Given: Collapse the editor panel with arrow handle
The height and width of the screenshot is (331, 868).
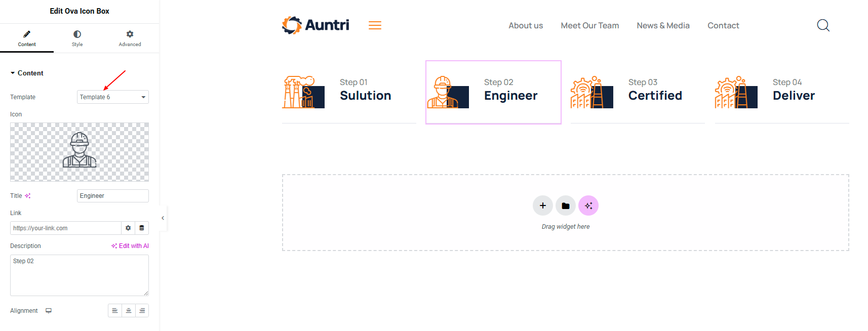Looking at the screenshot, I should [163, 218].
